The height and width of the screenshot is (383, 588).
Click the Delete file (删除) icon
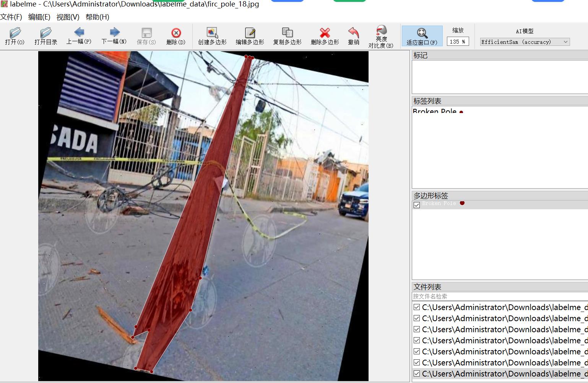click(176, 33)
